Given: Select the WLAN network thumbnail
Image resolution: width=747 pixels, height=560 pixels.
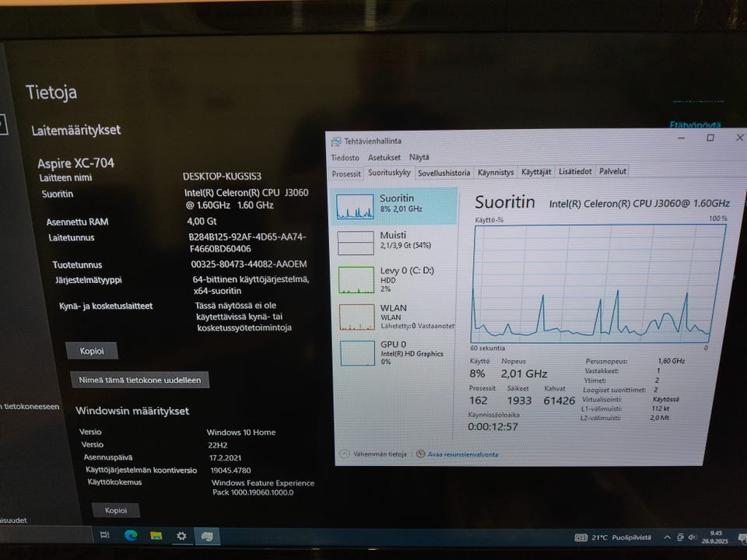Looking at the screenshot, I should click(x=357, y=317).
